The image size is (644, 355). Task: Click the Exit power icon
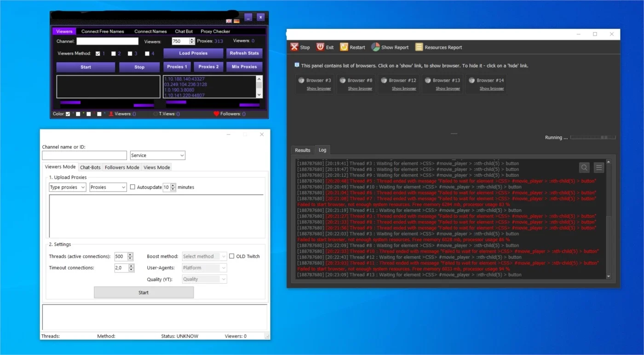(320, 47)
